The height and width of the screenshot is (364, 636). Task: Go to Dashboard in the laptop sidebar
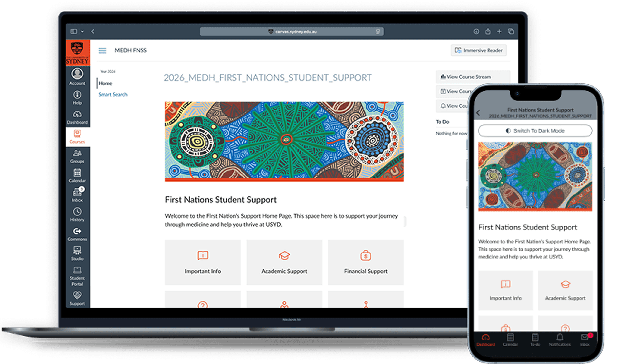77,117
